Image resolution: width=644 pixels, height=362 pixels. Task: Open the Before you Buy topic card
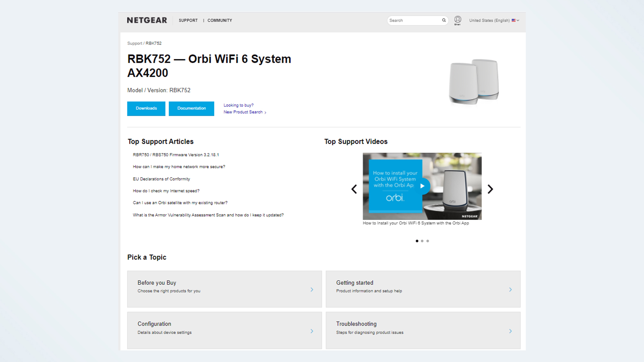[224, 289]
